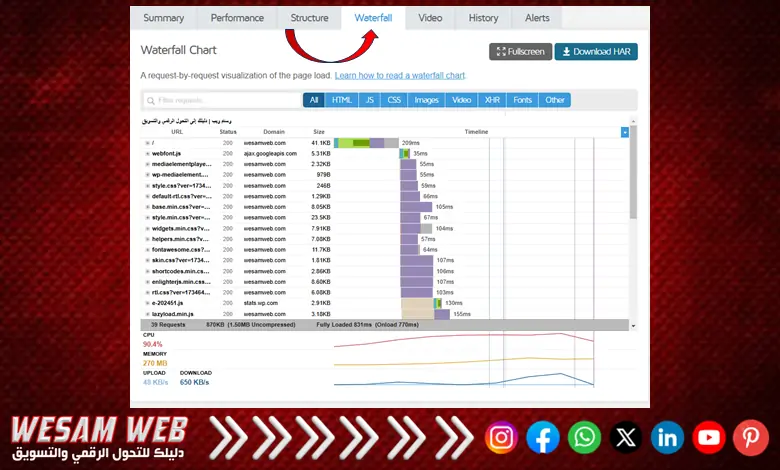
Task: Filter requests by HTML
Action: click(x=342, y=100)
